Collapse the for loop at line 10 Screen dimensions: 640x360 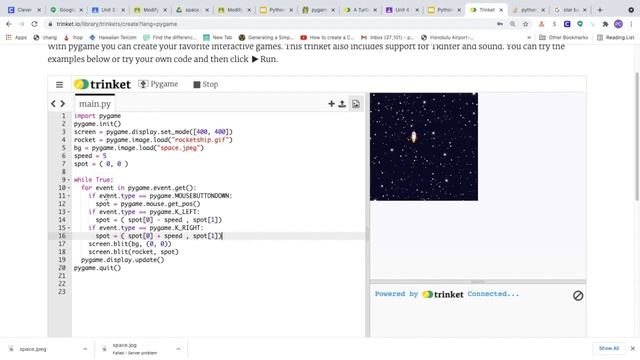(x=69, y=188)
